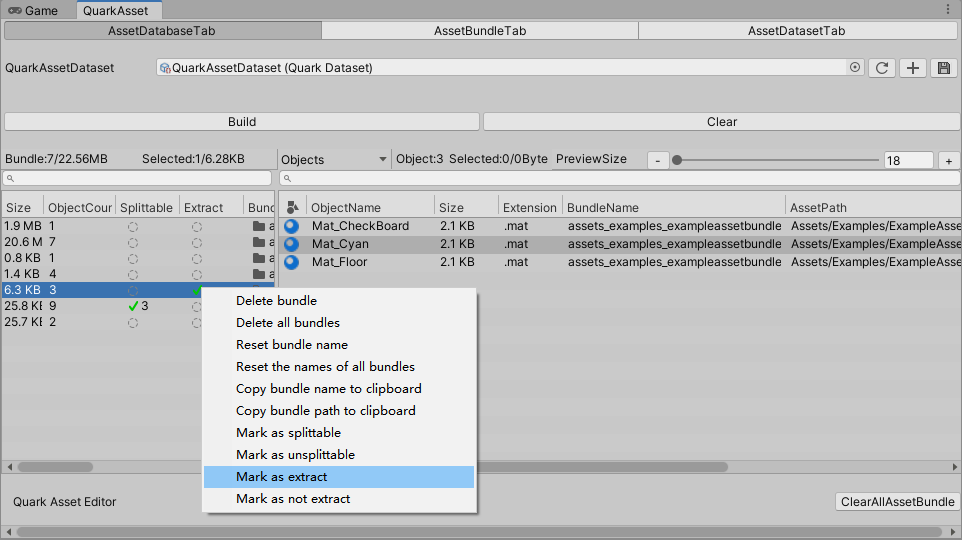
Task: Click the material icon for Mat_Floor
Action: click(291, 262)
